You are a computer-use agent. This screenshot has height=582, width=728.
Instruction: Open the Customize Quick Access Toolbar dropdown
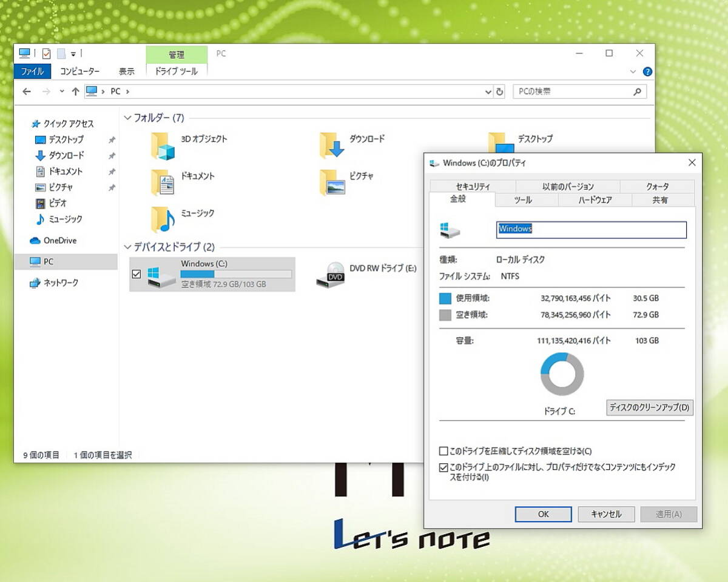(73, 54)
